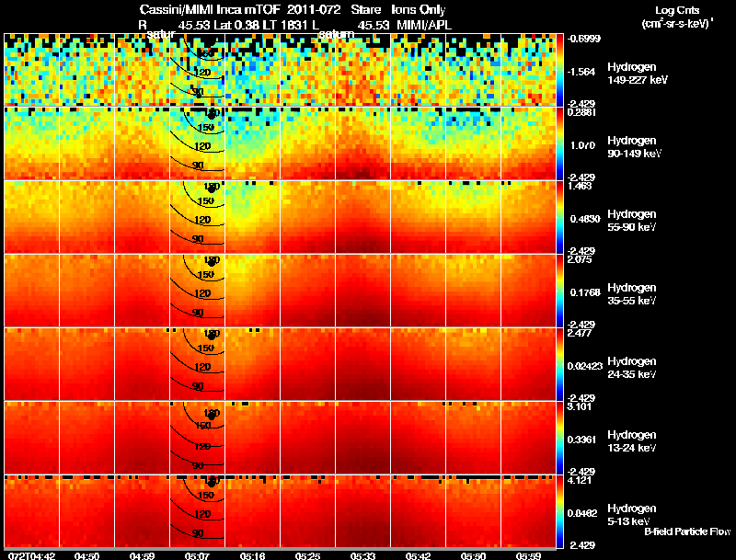This screenshot has width=736, height=560.
Task: Select the 04:59 time label
Action: [x=143, y=555]
